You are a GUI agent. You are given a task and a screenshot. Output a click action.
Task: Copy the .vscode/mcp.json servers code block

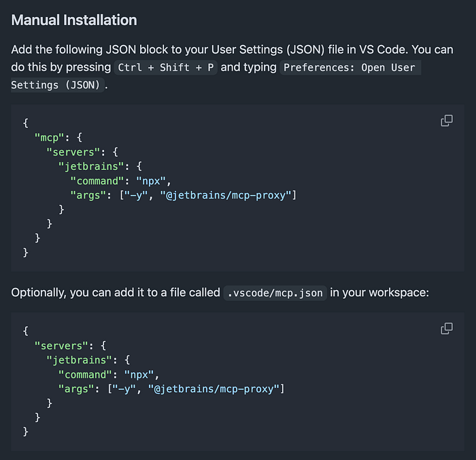pyautogui.click(x=447, y=329)
